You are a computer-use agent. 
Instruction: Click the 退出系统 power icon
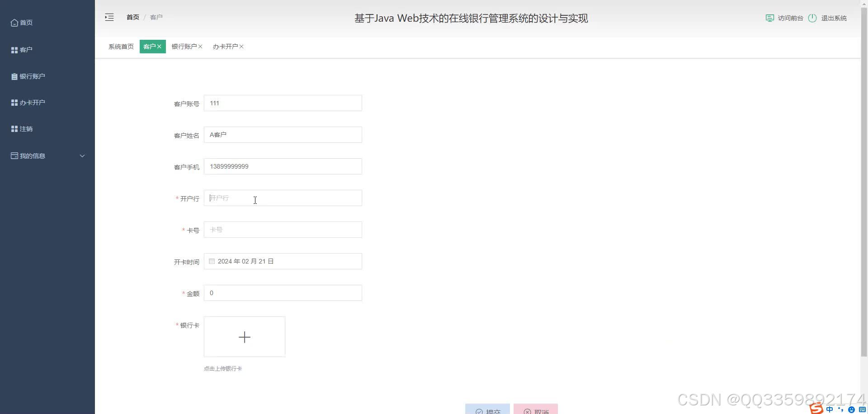click(x=812, y=18)
